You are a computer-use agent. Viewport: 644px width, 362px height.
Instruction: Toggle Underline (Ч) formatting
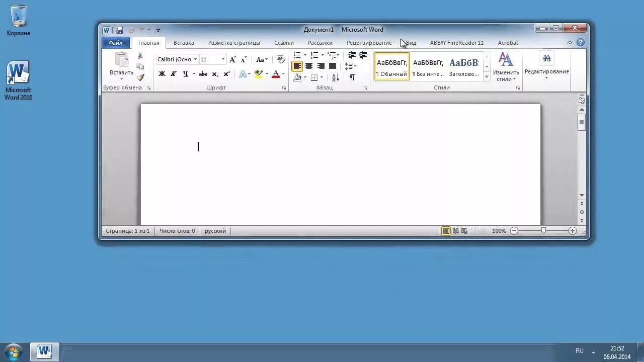185,74
